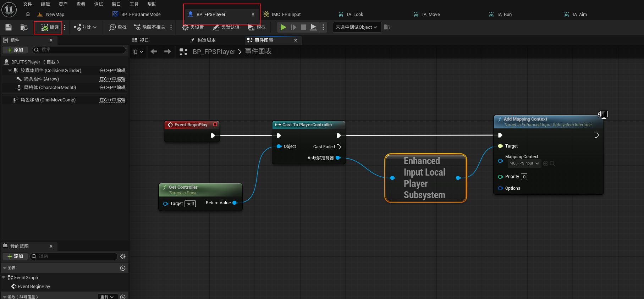Select the Enhanced Input Local Player Subsystem node
The height and width of the screenshot is (299, 644).
[426, 178]
